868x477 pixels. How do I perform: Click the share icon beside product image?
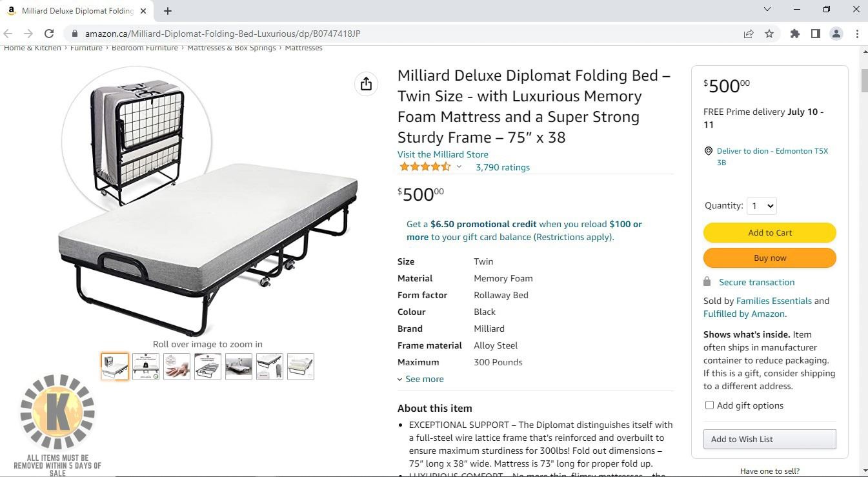(x=366, y=84)
